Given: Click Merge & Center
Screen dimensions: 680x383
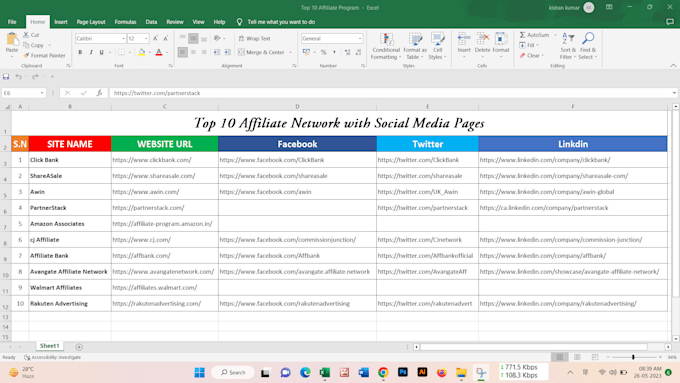Looking at the screenshot, I should coord(262,52).
